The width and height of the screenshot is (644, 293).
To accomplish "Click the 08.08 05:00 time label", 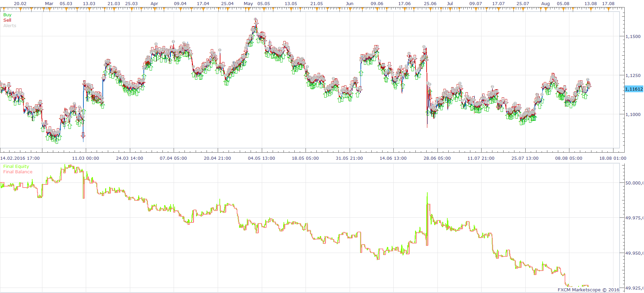I will click(569, 158).
